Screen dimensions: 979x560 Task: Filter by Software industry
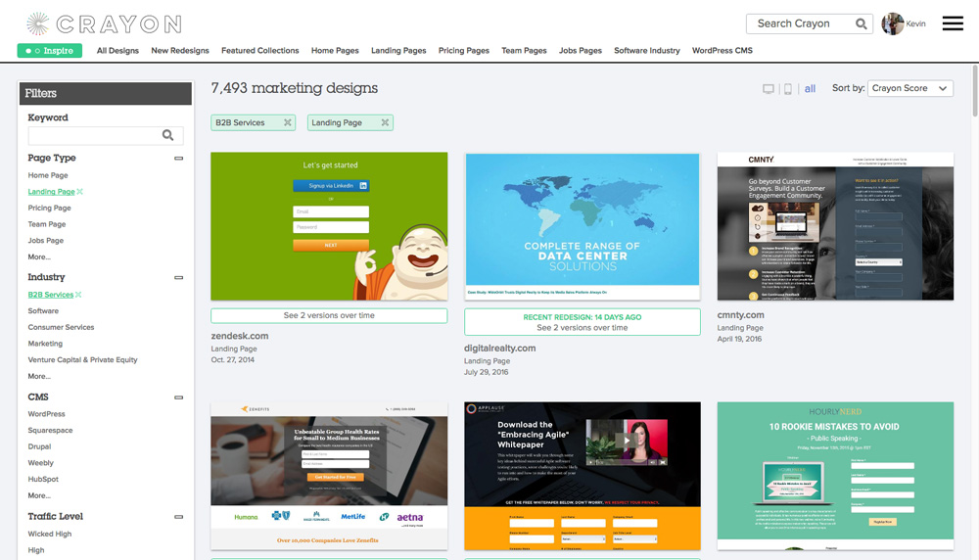click(43, 311)
